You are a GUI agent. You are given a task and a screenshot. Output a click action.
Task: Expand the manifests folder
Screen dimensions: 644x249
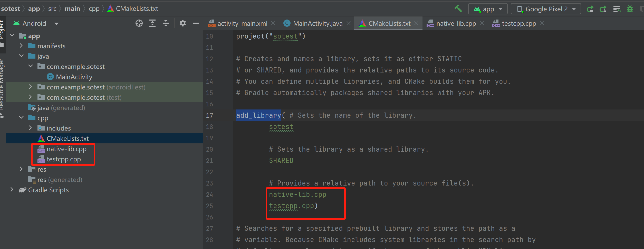[21, 46]
